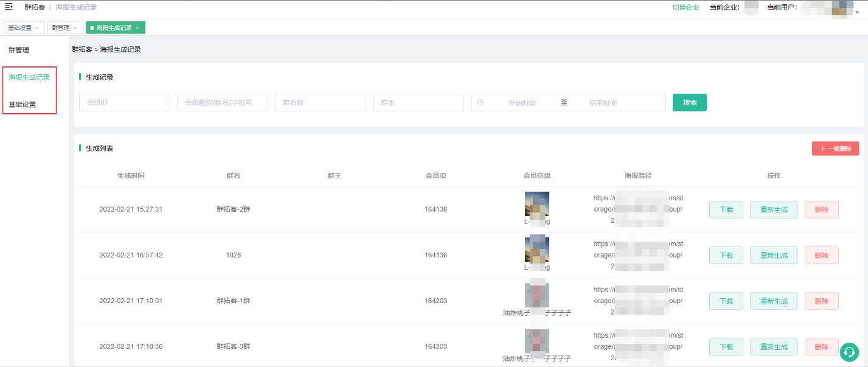
Task: Open the 开始时间 date picker
Action: coord(522,103)
